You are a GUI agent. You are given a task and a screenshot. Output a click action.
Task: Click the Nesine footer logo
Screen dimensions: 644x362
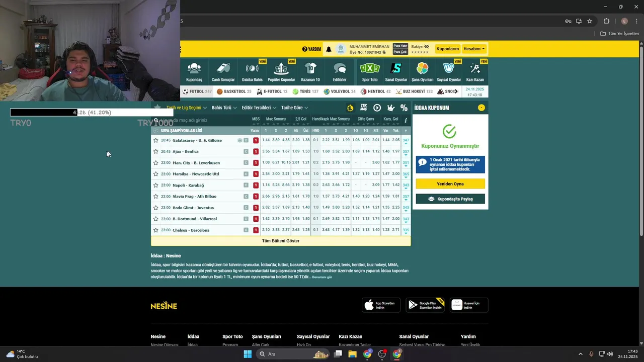164,306
